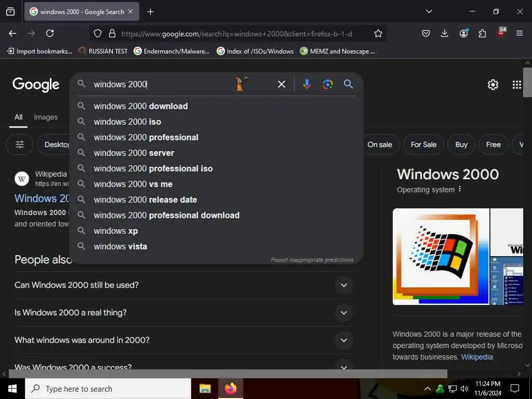Open Google quick settings gear
The width and height of the screenshot is (532, 399).
coord(493,85)
